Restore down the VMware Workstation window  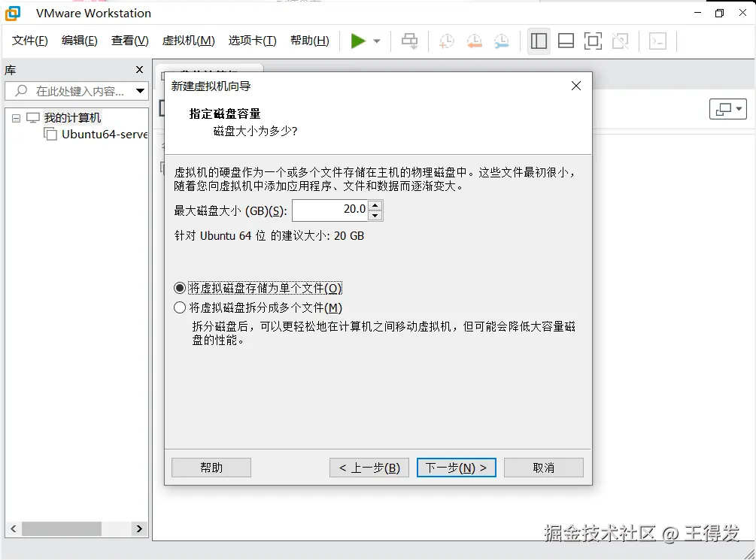[719, 13]
